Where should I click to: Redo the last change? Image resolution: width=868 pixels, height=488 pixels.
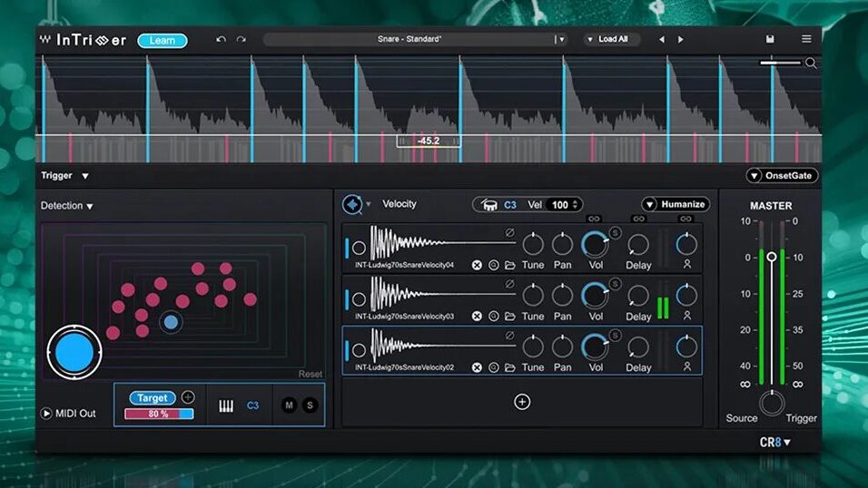click(x=241, y=40)
